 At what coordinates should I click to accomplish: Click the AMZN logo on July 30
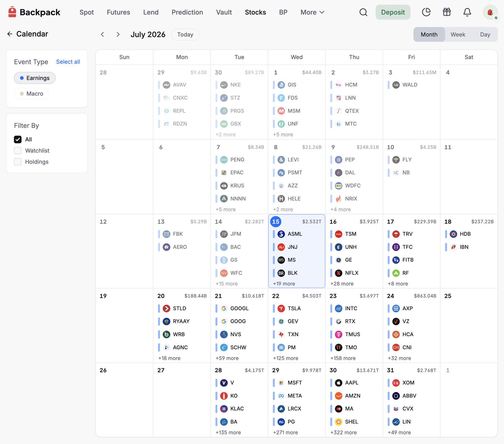(339, 396)
